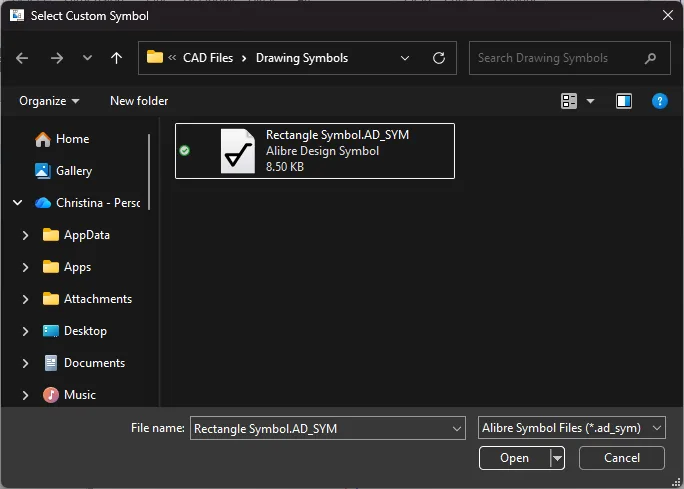
Task: Open the Alibre Symbol Files type filter
Action: (x=571, y=428)
